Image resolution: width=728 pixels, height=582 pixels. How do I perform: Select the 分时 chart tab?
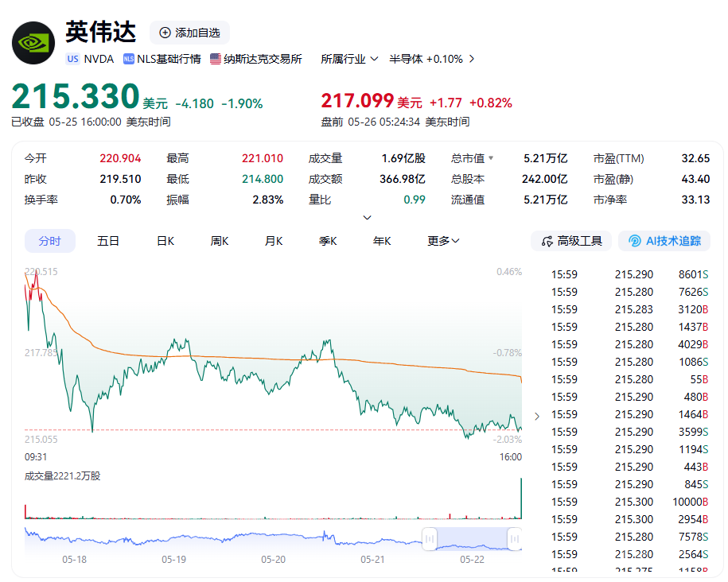click(x=49, y=241)
